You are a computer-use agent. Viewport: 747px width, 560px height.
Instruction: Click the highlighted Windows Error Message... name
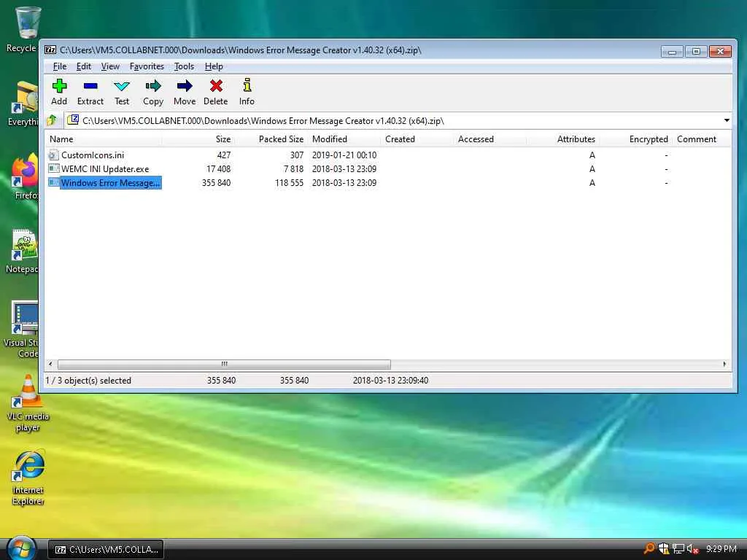point(111,183)
